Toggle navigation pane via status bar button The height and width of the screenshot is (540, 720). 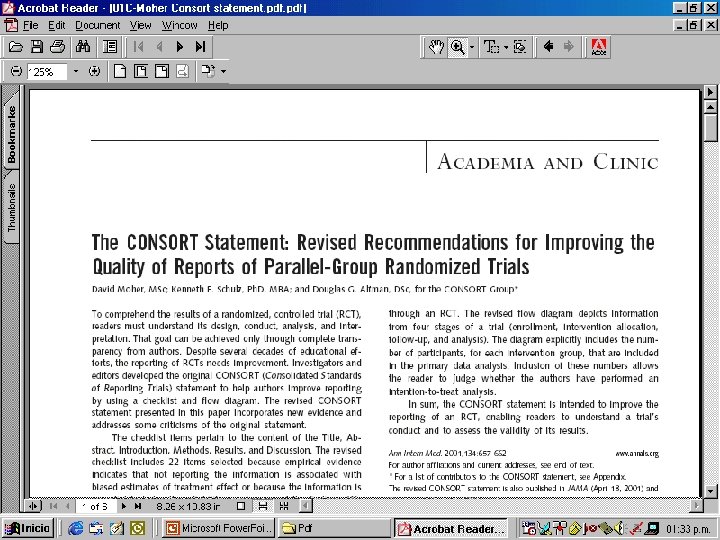[33, 506]
